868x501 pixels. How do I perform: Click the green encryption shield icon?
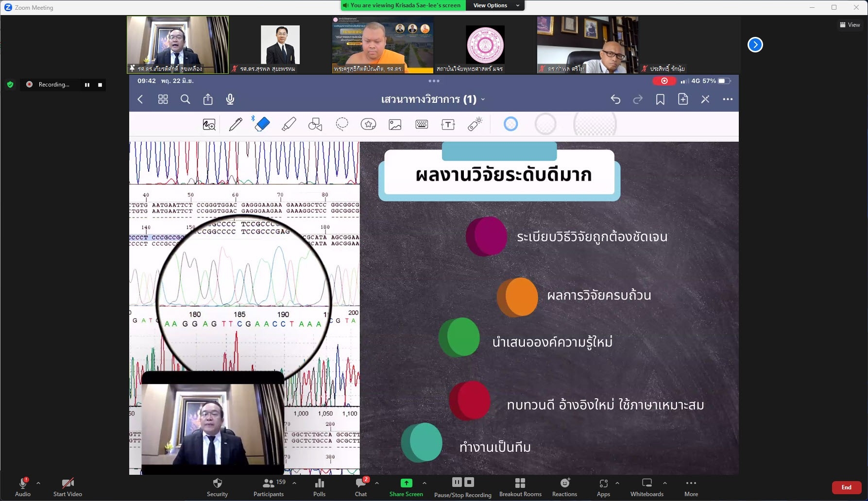point(10,85)
